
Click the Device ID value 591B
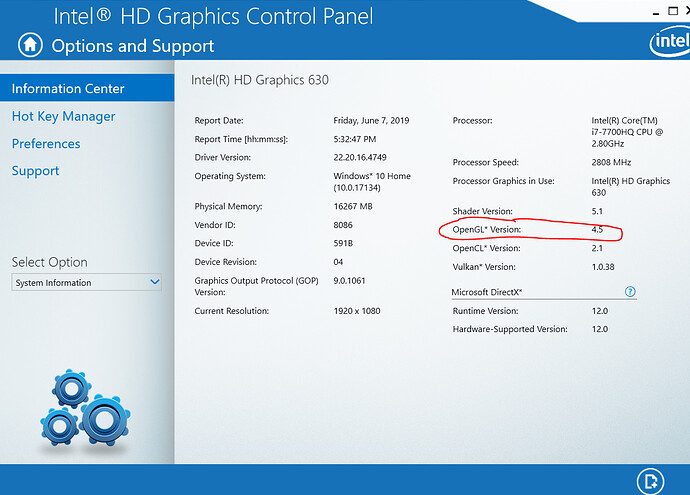(x=343, y=243)
